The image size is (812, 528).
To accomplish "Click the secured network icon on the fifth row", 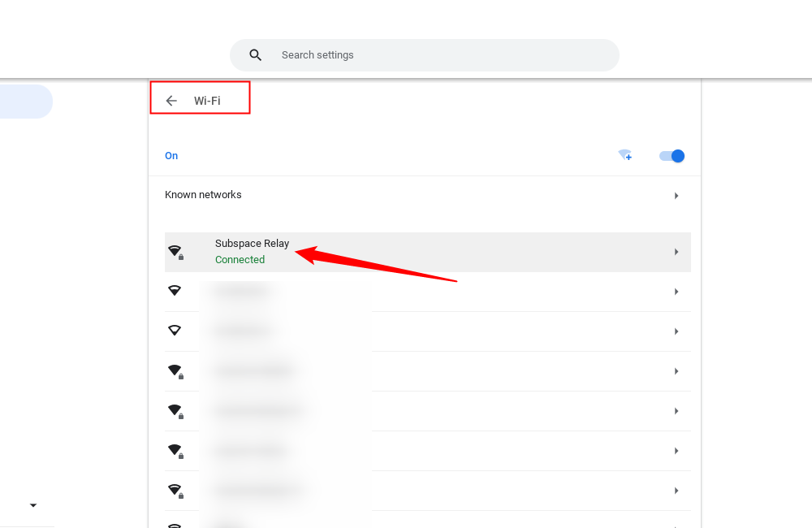I will coord(177,410).
